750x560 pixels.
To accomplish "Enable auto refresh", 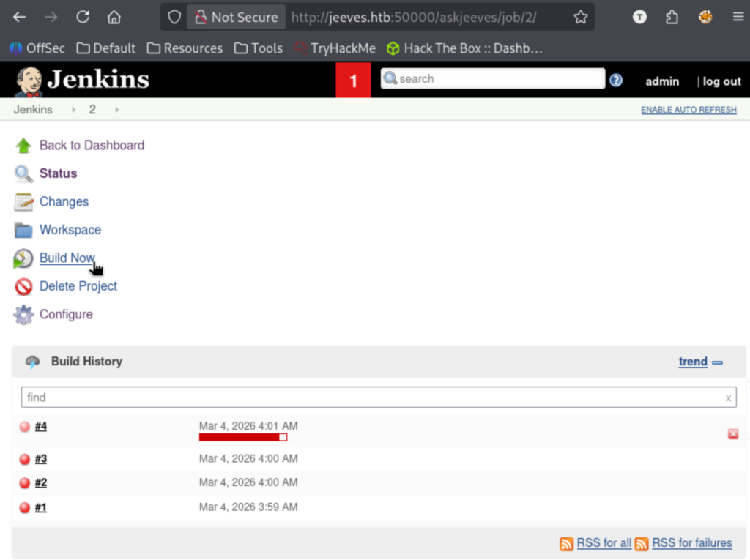I will pyautogui.click(x=688, y=110).
